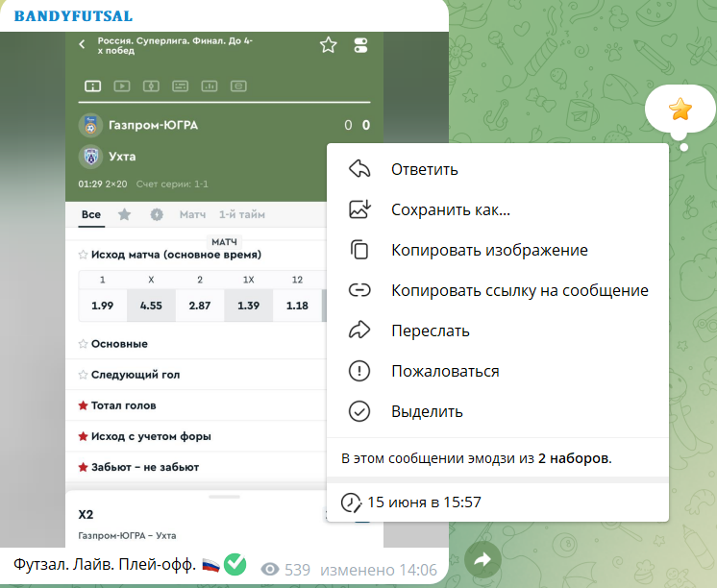Click Ухта team logo
Viewport: 717px width, 588px height.
pyautogui.click(x=90, y=157)
